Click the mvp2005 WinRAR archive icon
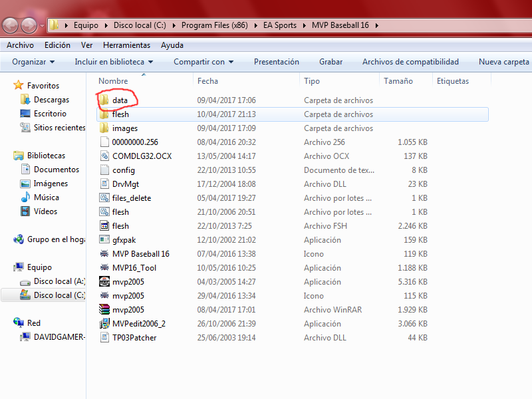 (x=104, y=310)
